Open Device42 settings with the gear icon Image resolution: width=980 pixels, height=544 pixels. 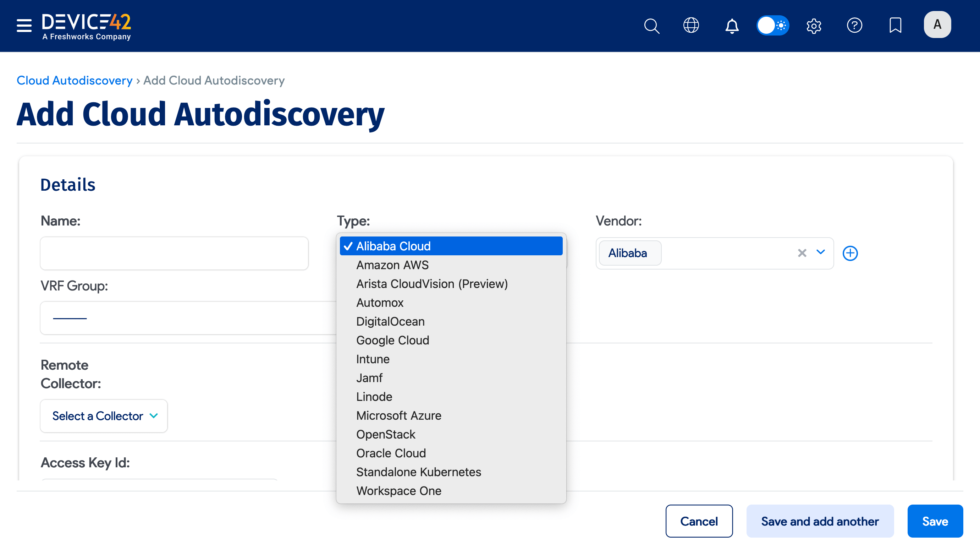(814, 26)
